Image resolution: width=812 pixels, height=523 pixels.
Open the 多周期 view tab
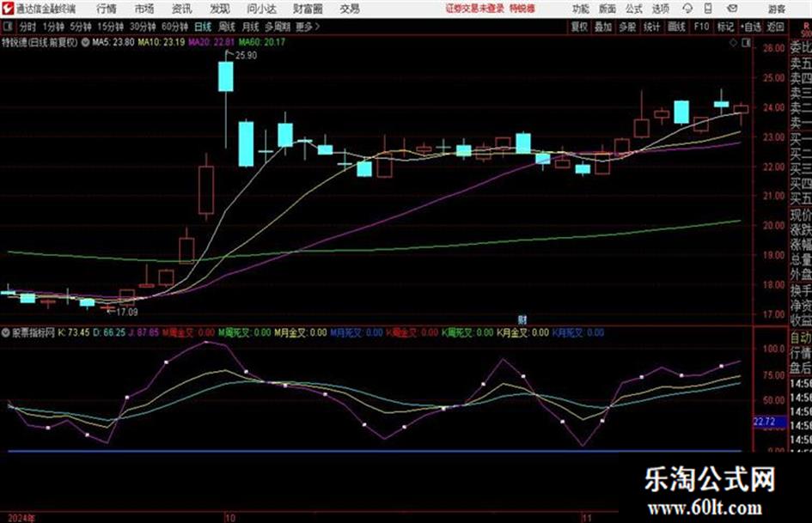point(278,27)
